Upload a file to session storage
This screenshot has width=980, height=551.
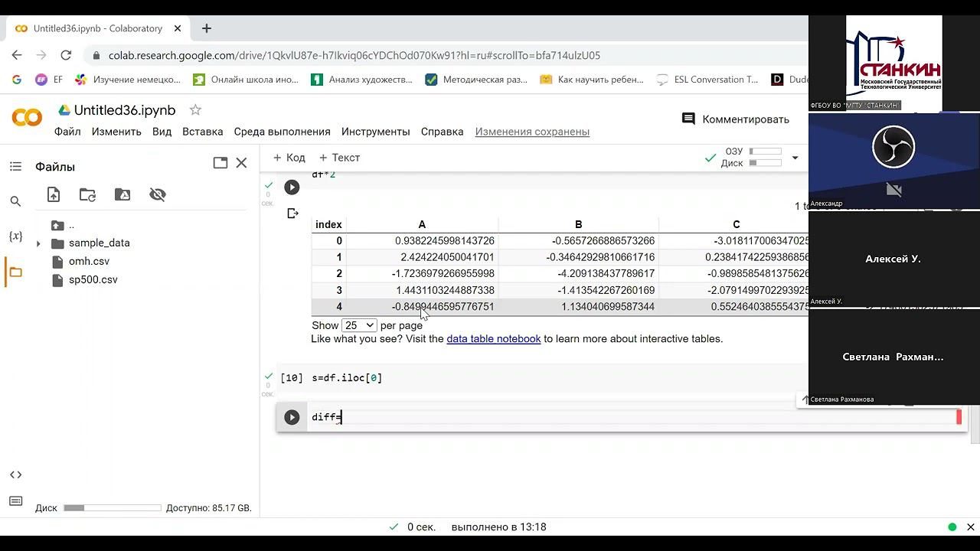coord(54,194)
